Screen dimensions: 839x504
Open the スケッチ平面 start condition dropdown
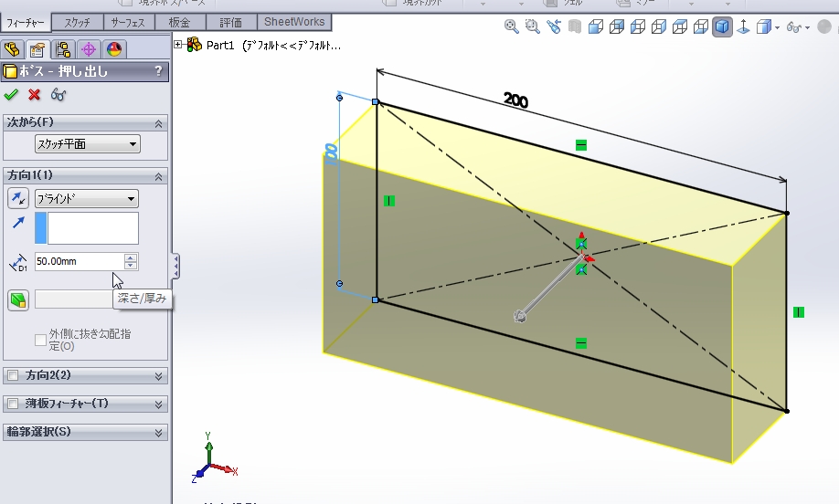tap(87, 144)
